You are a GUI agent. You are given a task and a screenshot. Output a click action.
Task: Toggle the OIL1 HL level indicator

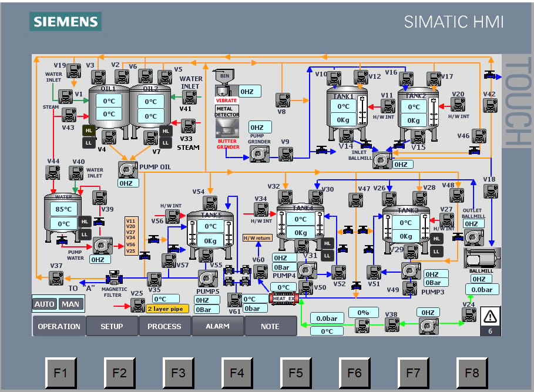[89, 130]
